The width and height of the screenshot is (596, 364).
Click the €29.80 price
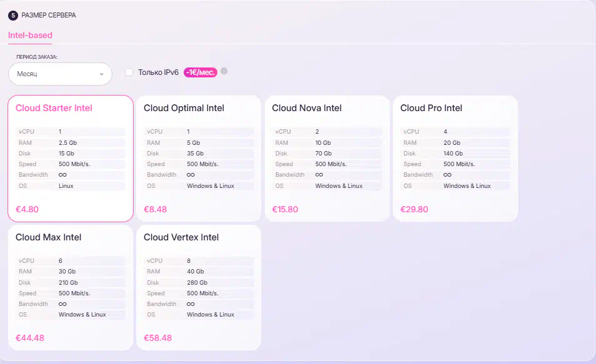pos(414,209)
